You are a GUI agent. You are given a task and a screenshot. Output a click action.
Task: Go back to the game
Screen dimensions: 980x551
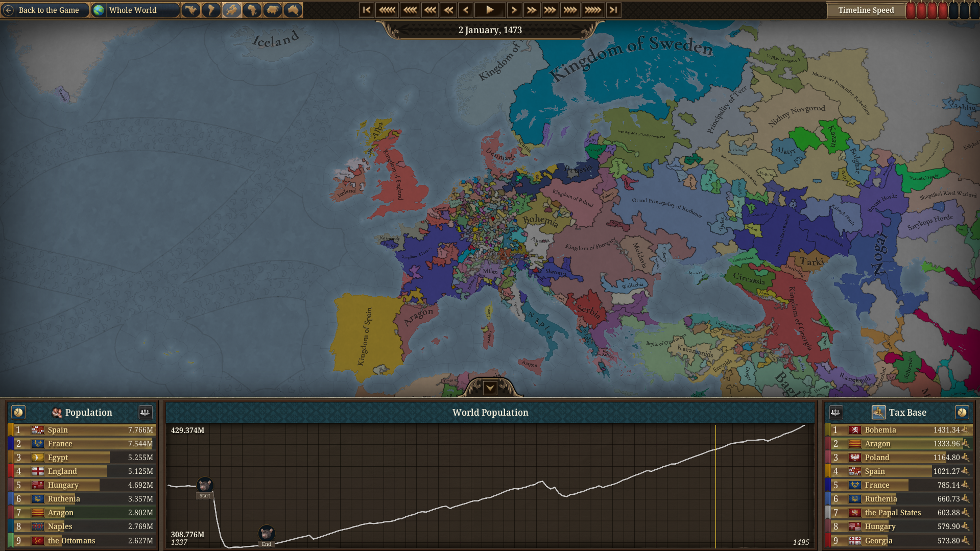[45, 10]
